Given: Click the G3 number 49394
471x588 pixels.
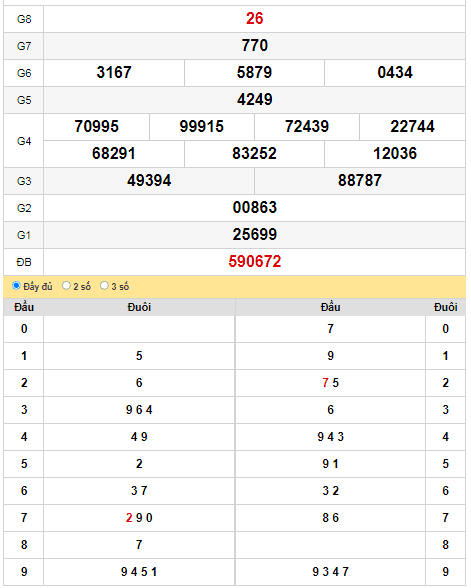Looking at the screenshot, I should pyautogui.click(x=149, y=181).
